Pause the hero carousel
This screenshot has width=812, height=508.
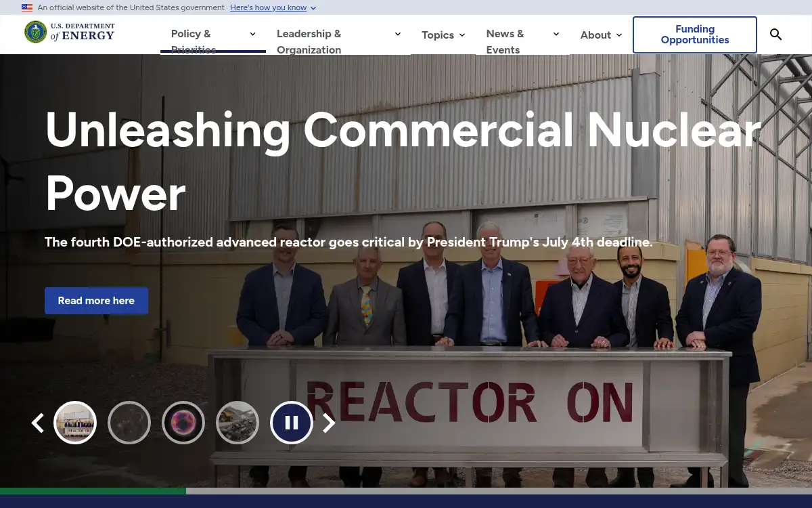coord(292,423)
